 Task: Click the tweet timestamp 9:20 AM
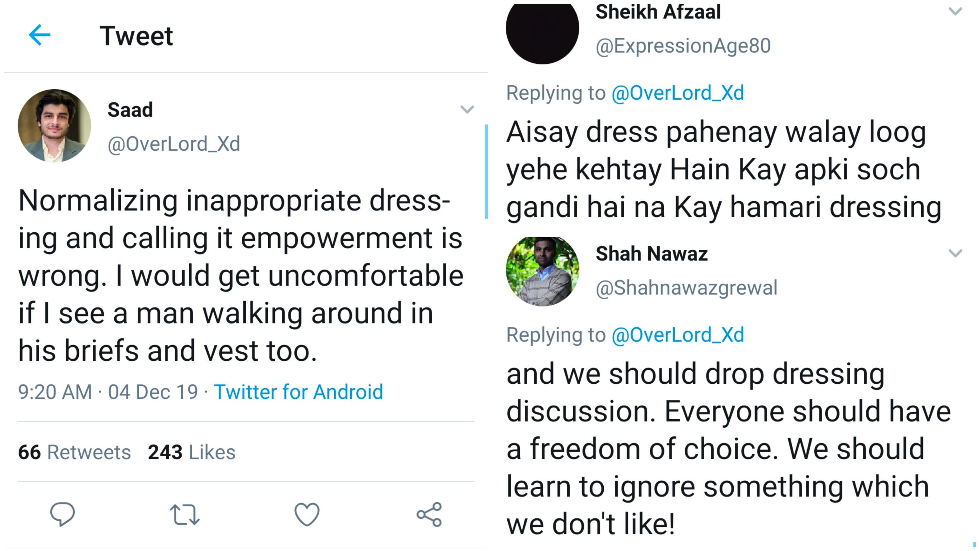coord(55,392)
